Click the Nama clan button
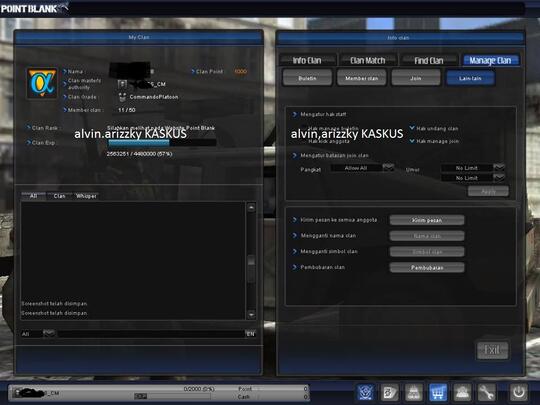 coord(427,236)
